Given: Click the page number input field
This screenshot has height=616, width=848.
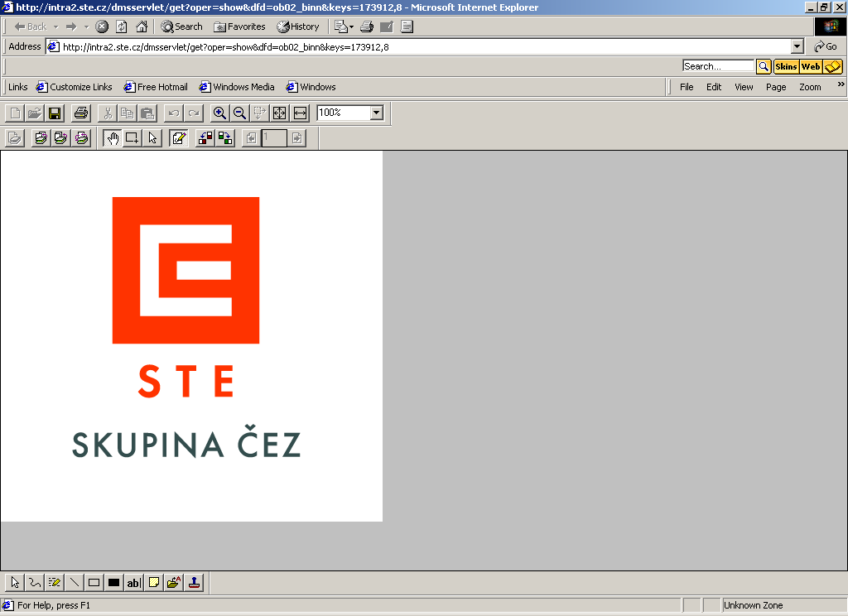Looking at the screenshot, I should [x=275, y=138].
